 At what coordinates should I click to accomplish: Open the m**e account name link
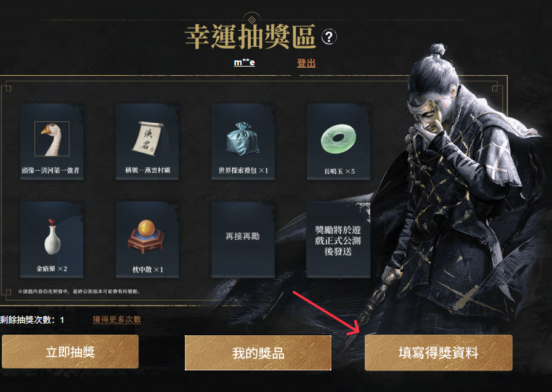tap(245, 63)
